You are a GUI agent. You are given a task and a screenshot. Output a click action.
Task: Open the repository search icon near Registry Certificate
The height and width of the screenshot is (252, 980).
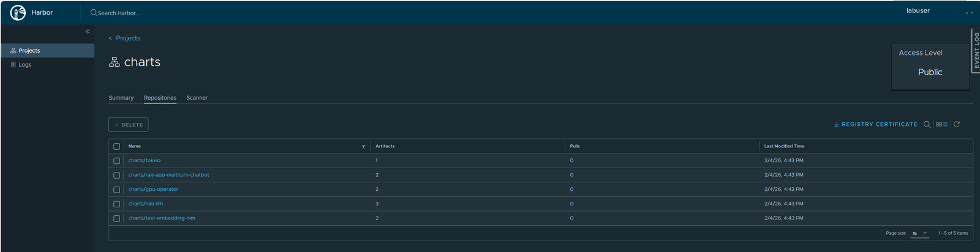tap(927, 124)
